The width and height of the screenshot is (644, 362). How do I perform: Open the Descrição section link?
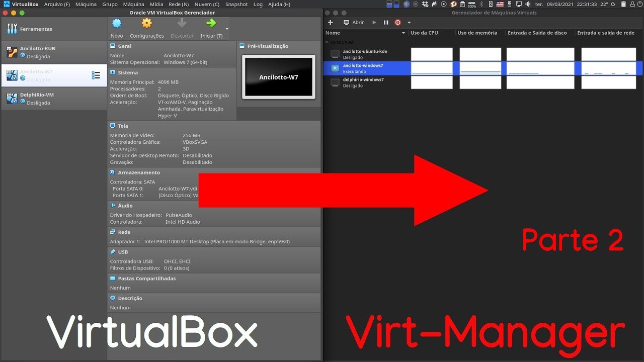tap(130, 298)
